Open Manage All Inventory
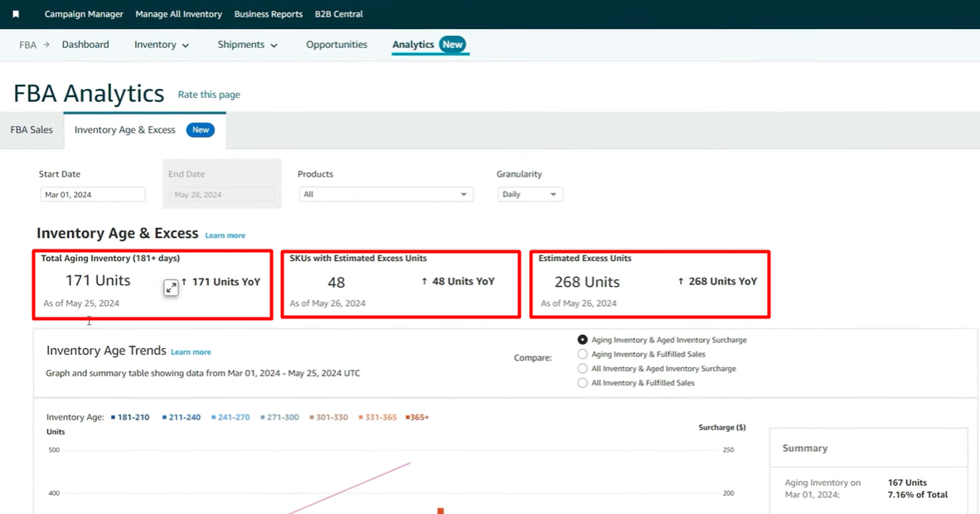The height and width of the screenshot is (514, 980). click(179, 14)
